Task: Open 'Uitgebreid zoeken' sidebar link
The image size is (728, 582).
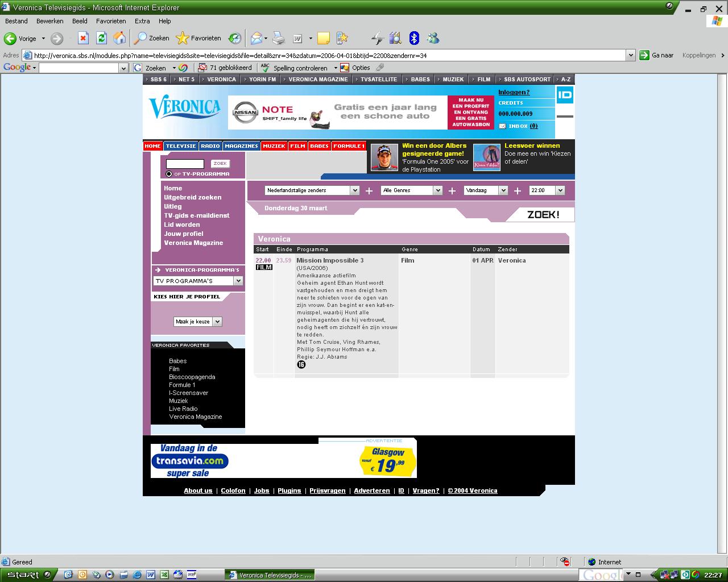Action: [x=193, y=197]
